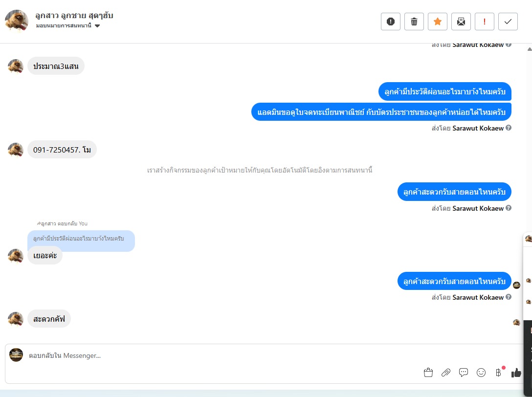Send a thumbs-up like
The height and width of the screenshot is (397, 532).
pos(516,373)
